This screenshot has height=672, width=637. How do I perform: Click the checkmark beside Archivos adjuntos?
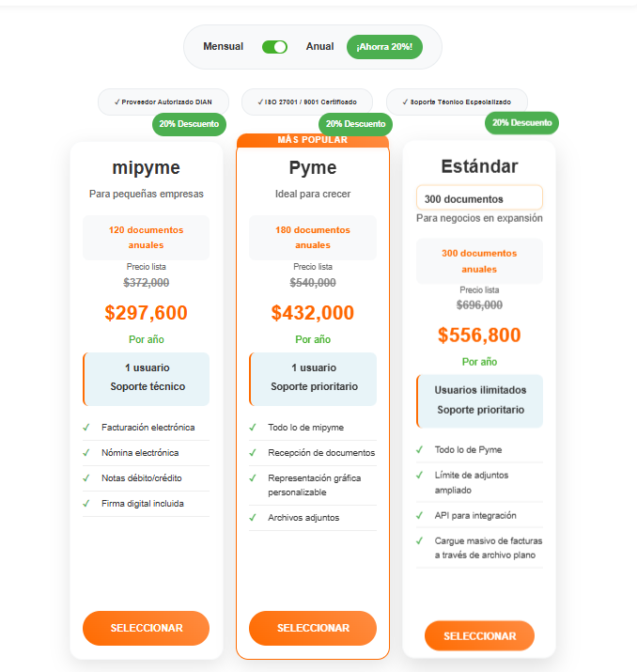click(x=254, y=518)
